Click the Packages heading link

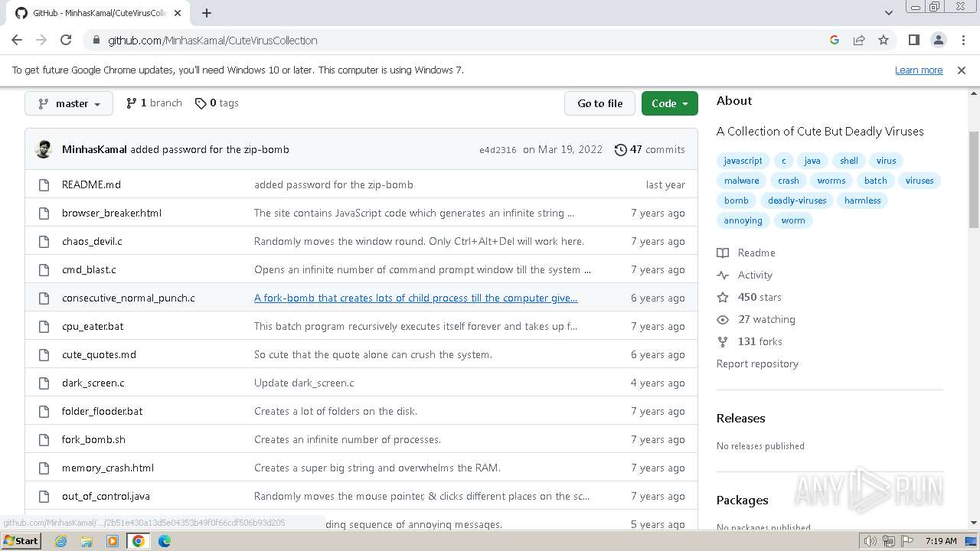tap(742, 500)
